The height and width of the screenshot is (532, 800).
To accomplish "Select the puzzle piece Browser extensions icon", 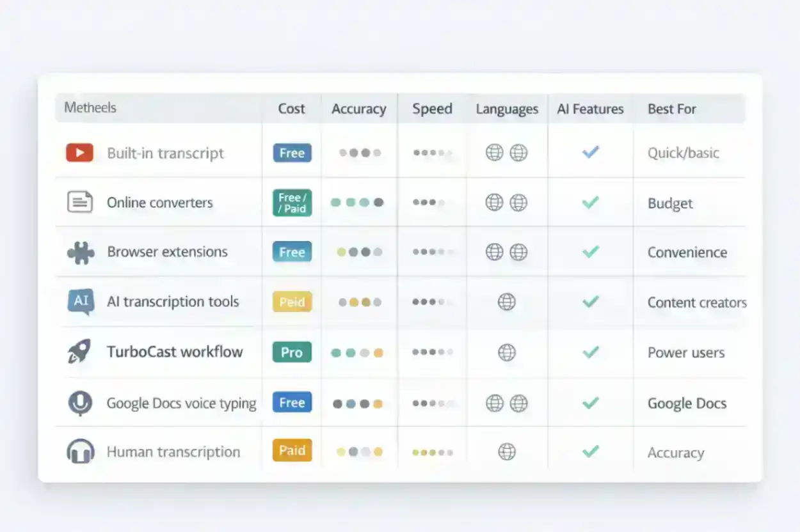I will point(81,253).
